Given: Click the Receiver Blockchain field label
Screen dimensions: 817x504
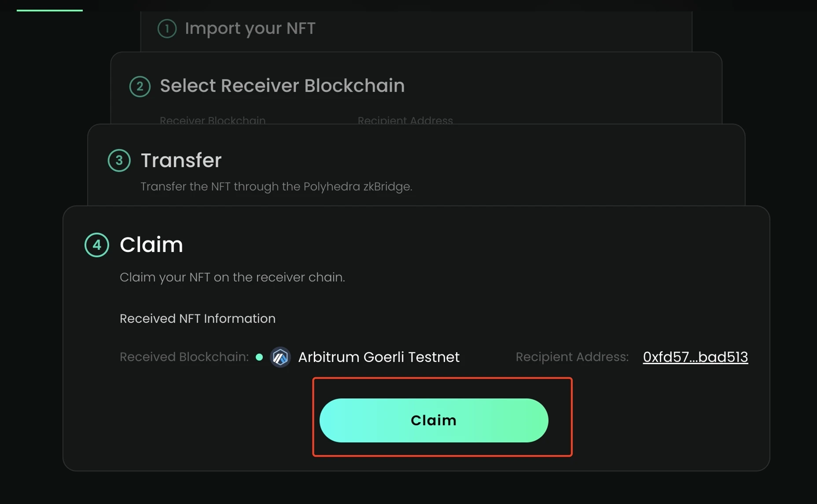Looking at the screenshot, I should [212, 120].
